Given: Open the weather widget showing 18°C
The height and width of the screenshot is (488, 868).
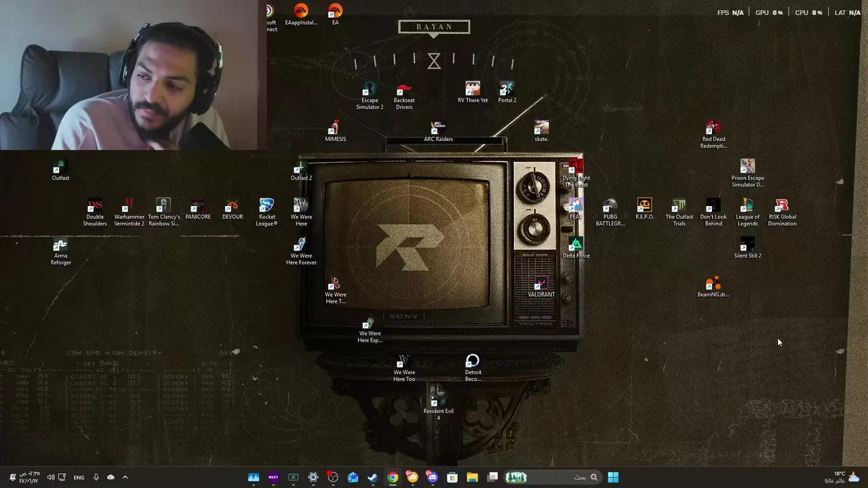Looking at the screenshot, I should click(842, 477).
